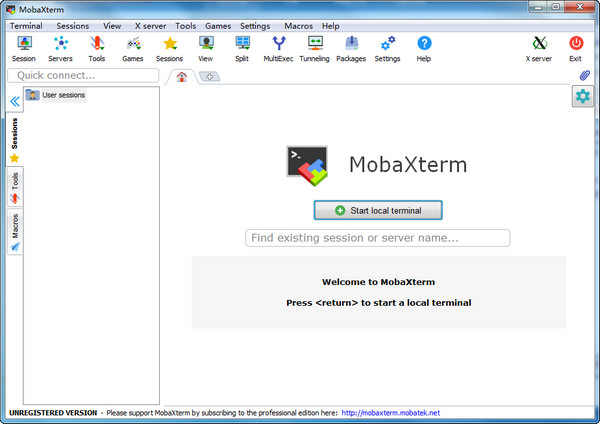Open the Sessions star toolbar icon
Image resolution: width=600 pixels, height=424 pixels.
(170, 49)
